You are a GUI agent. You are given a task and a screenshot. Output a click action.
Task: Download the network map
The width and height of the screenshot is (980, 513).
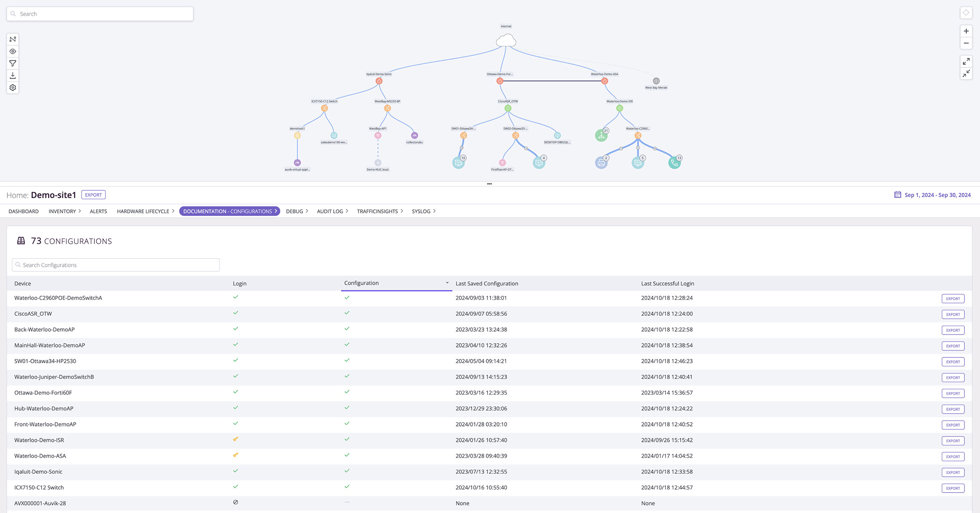click(13, 76)
